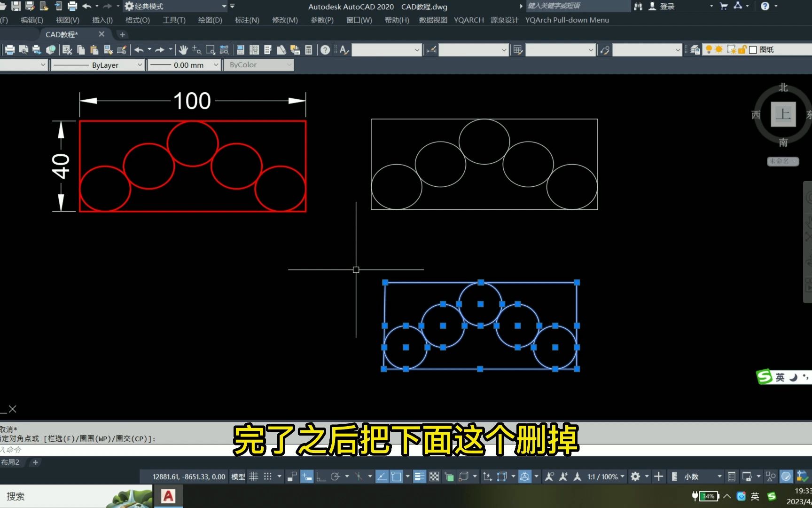Click the Plot (print) toolbar icon
Viewport: 812px width, 508px height.
click(10, 50)
